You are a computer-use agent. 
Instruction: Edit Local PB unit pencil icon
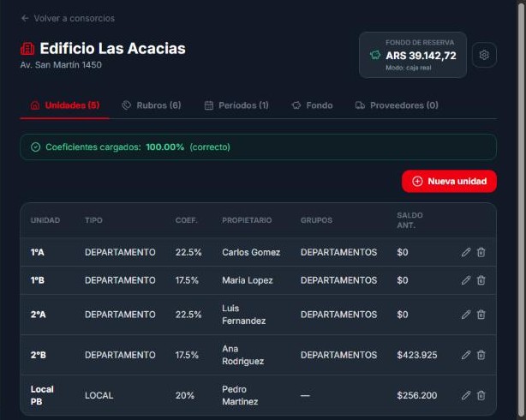(x=466, y=395)
